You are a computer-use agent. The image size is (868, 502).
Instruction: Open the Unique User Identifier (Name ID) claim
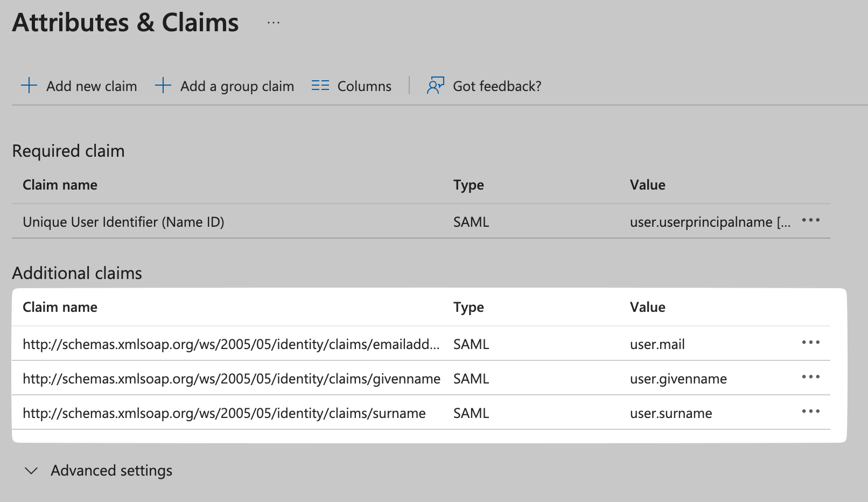pyautogui.click(x=123, y=222)
